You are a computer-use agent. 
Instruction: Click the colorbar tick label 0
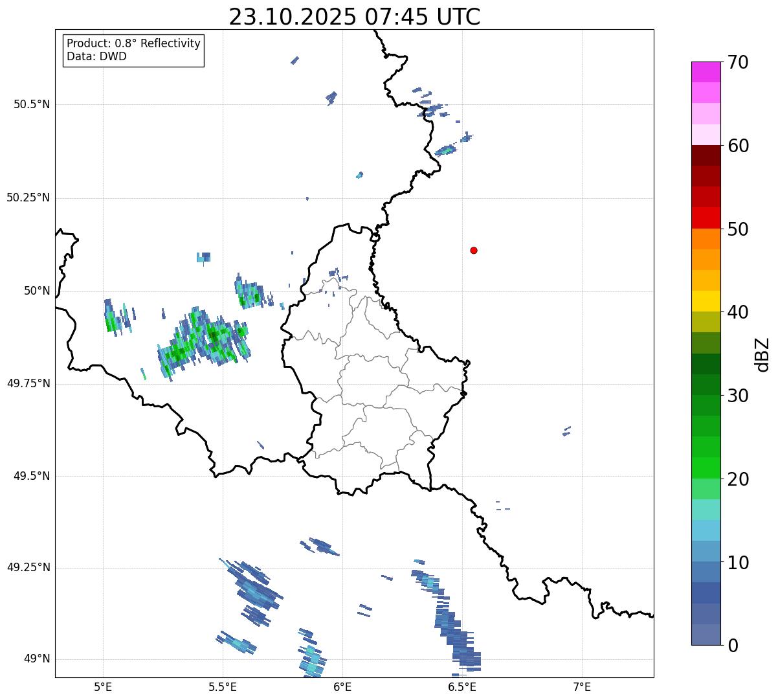733,646
